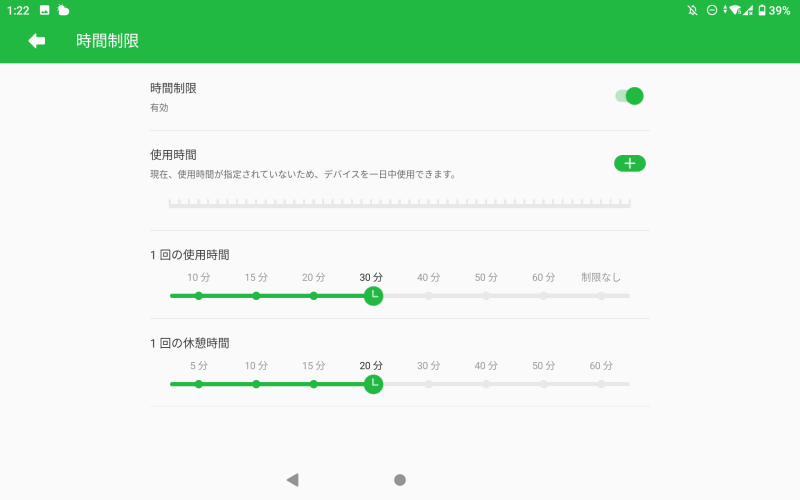The image size is (800, 500).
Task: Tap the 1:22 clock in status bar
Action: point(18,11)
